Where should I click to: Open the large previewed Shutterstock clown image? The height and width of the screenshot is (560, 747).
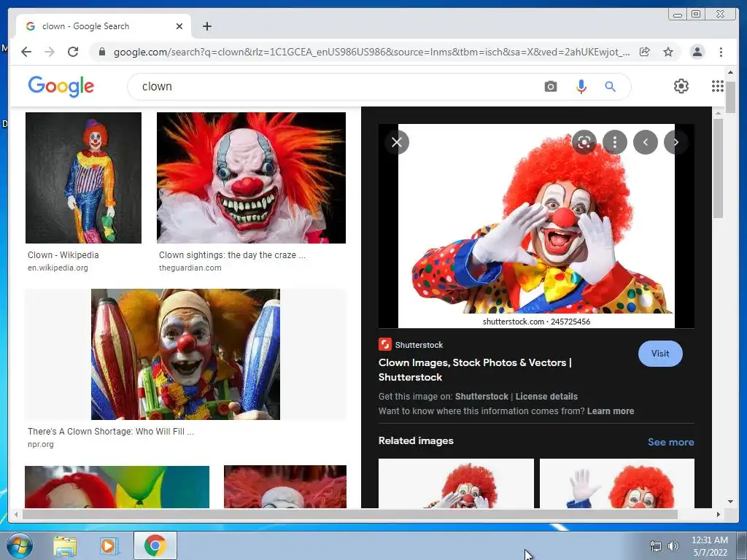point(536,226)
